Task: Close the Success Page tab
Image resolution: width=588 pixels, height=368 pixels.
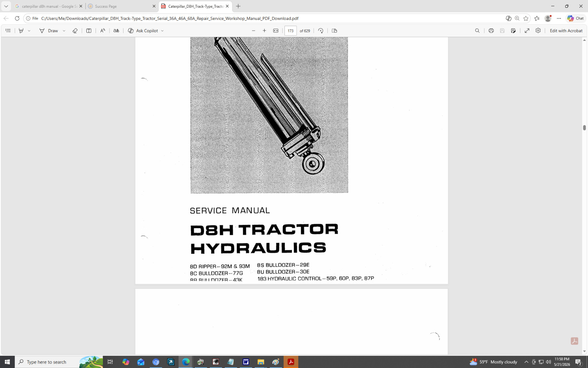Action: tap(154, 6)
